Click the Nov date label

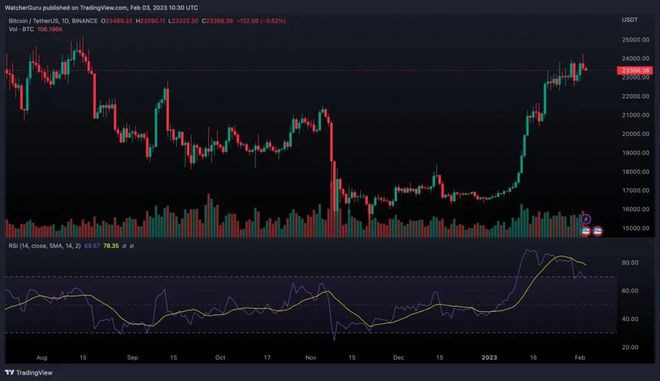311,357
